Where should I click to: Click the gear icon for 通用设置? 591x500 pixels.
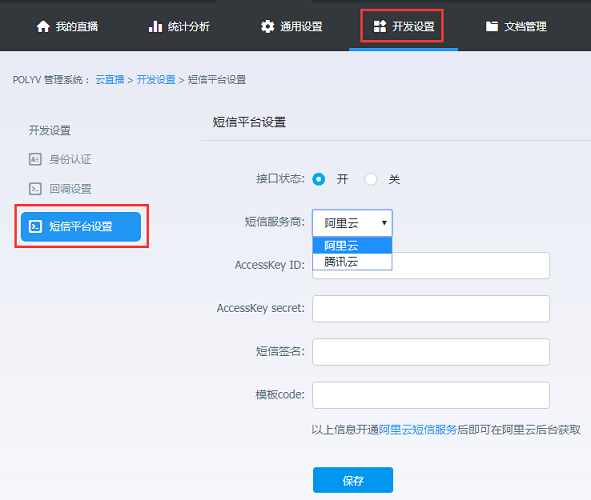pos(267,26)
